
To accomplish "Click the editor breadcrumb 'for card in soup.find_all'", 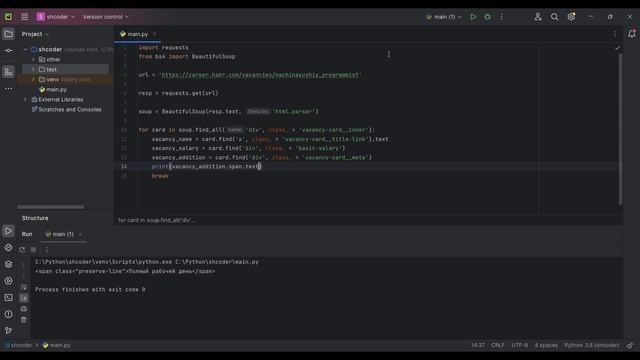I will (157, 220).
